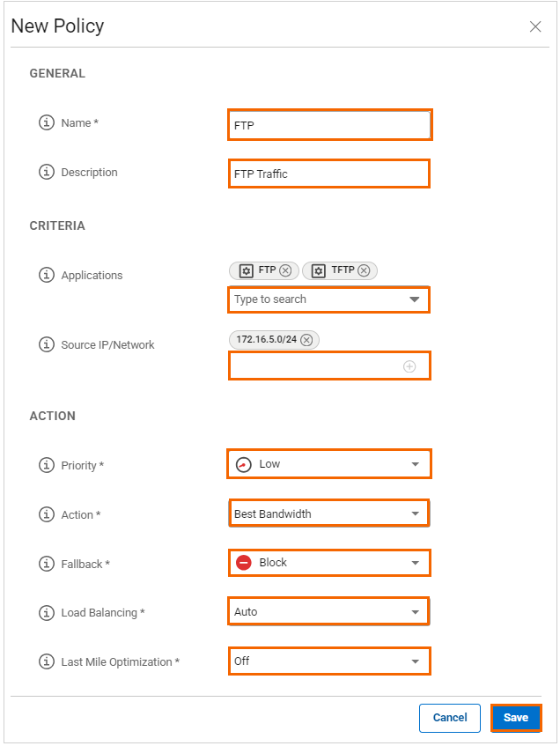This screenshot has width=560, height=746.
Task: Click the Applications search box
Action: point(317,299)
